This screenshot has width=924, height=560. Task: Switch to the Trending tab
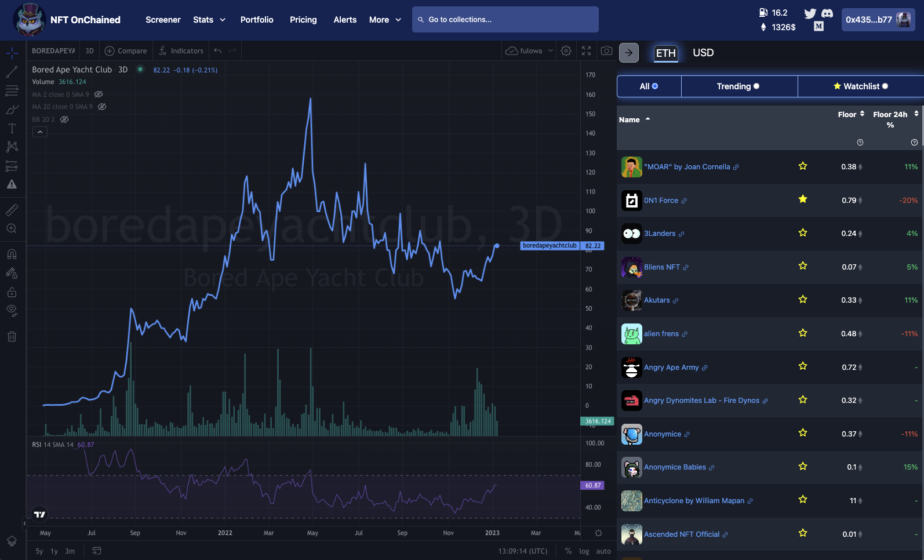point(739,86)
